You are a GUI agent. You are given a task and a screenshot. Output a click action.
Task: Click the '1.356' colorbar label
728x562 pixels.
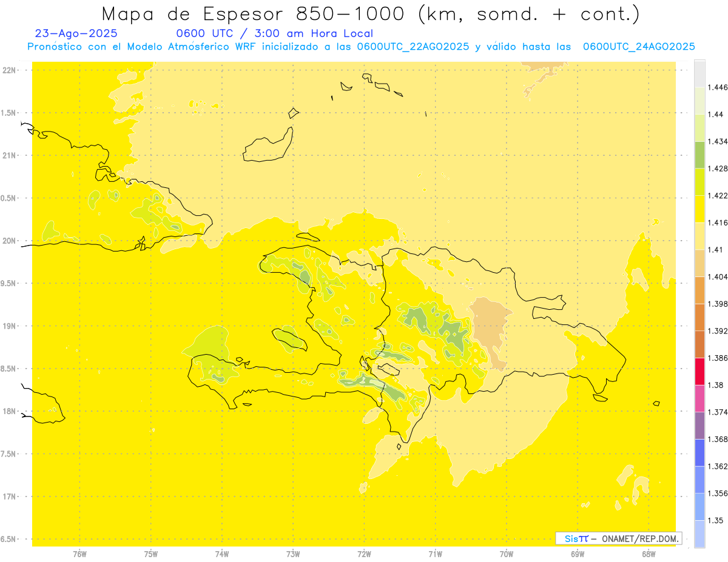click(x=718, y=493)
